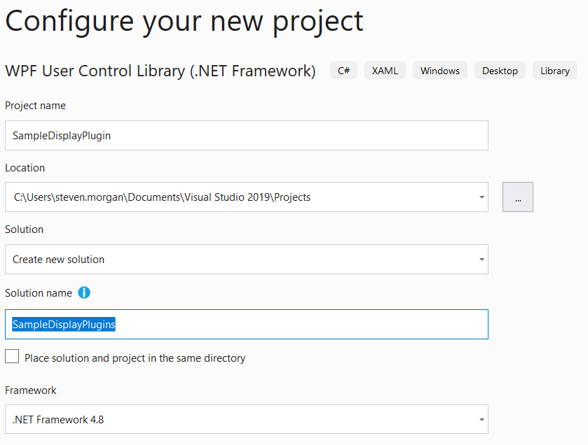Click the Projects folder path text
This screenshot has height=445, width=588.
162,197
